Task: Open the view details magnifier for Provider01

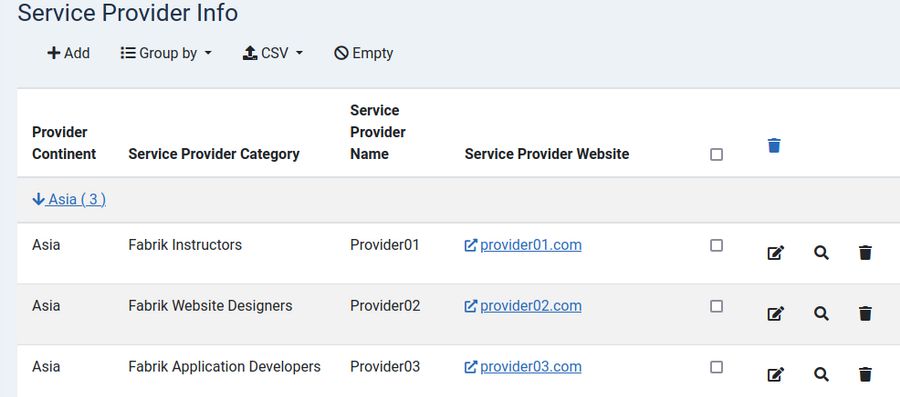Action: click(x=821, y=252)
